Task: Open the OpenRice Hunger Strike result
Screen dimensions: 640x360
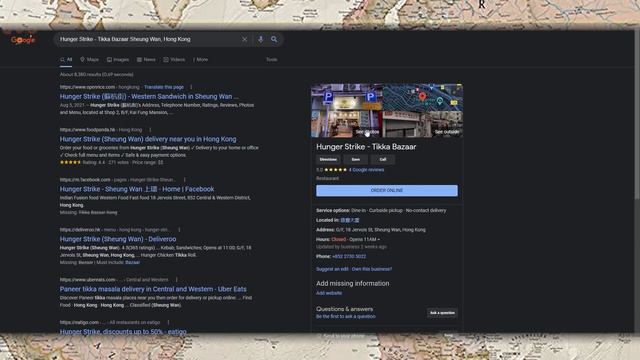Action: 149,97
